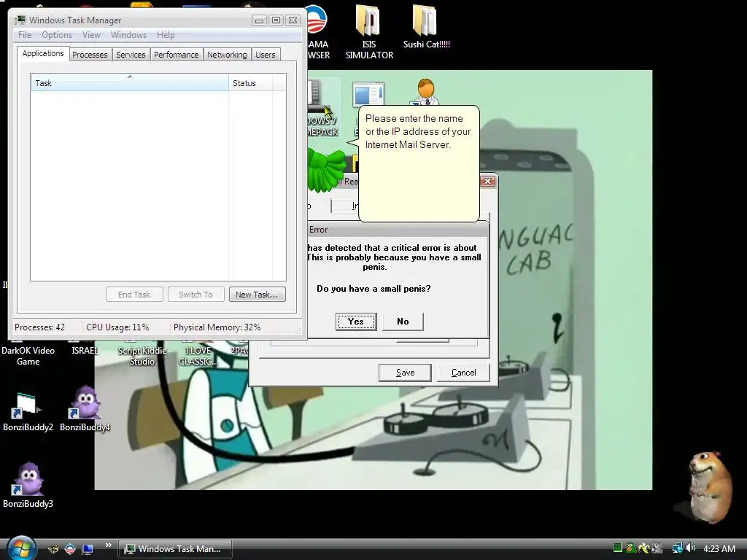Image resolution: width=747 pixels, height=560 pixels.
Task: Maximize the Windows Task Manager window
Action: pos(276,20)
